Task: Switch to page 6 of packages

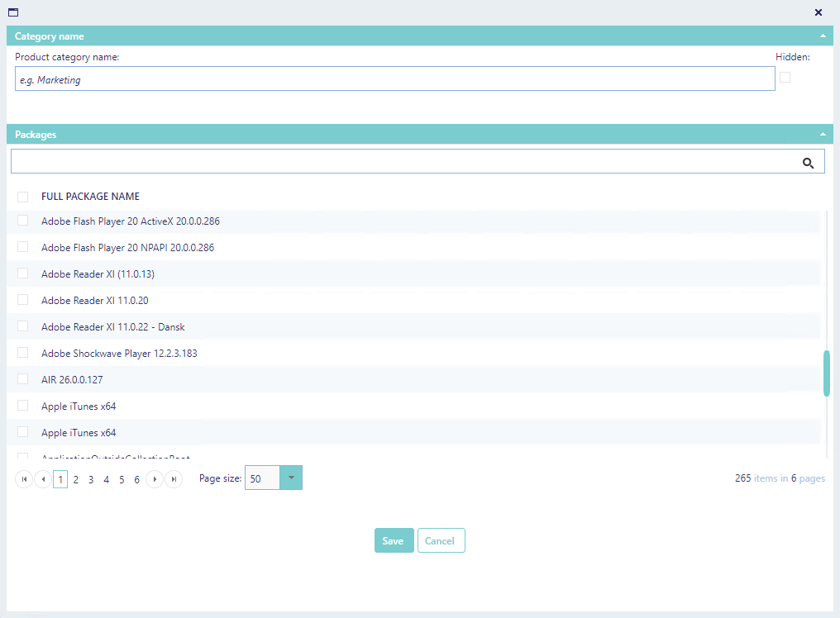Action: tap(136, 479)
